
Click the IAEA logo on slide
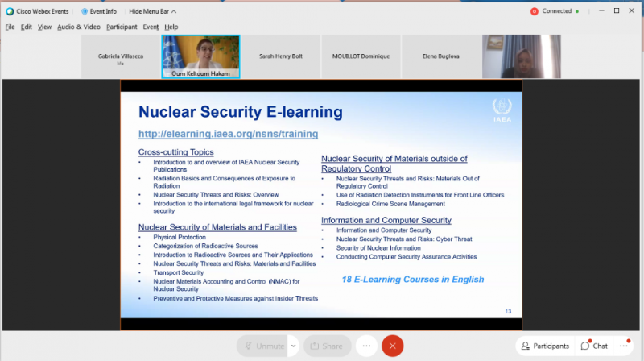(x=502, y=110)
